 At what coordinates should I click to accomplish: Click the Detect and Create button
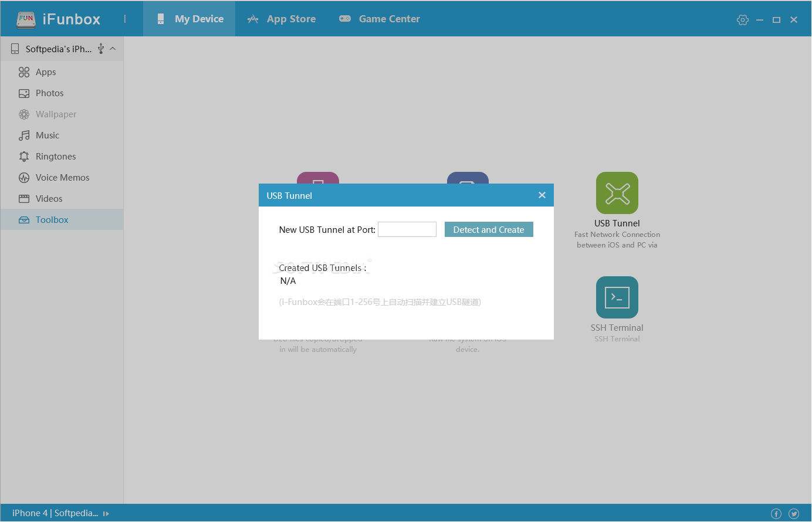pos(489,229)
